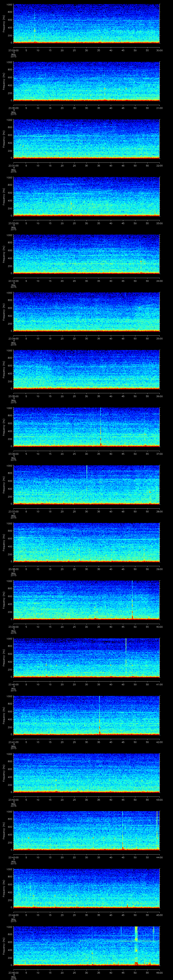Click the '23:29:00' time label
Screen dimensions: 173x980
click(x=13, y=50)
